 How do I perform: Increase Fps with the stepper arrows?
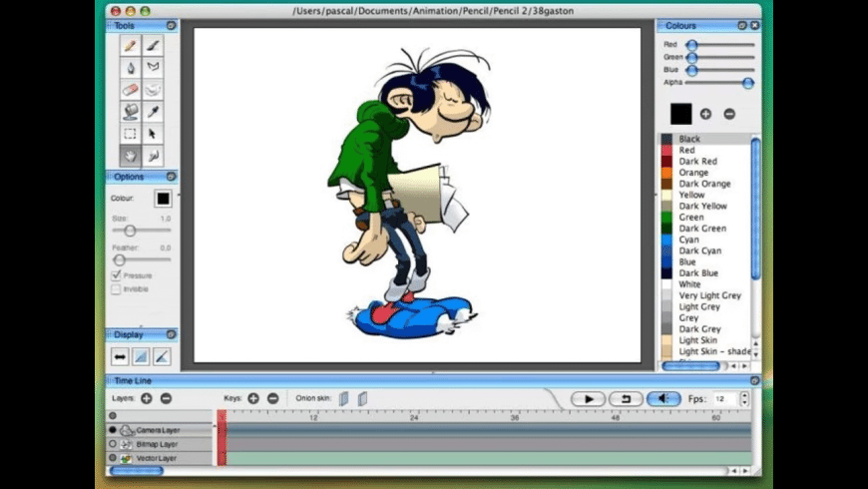coord(744,395)
